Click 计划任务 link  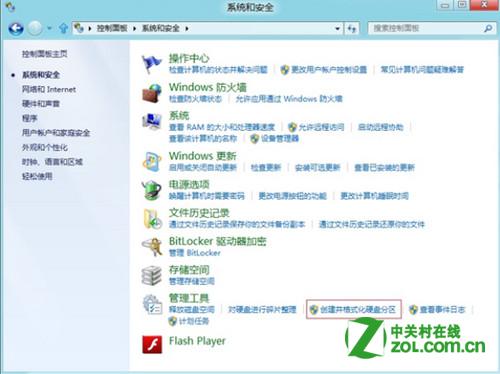click(x=194, y=321)
